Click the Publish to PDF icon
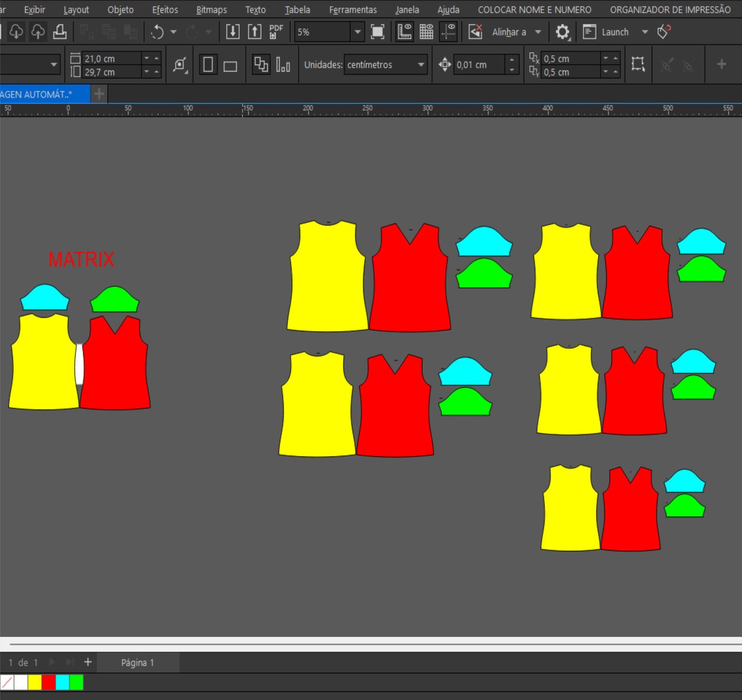This screenshot has width=742, height=700. [x=276, y=32]
